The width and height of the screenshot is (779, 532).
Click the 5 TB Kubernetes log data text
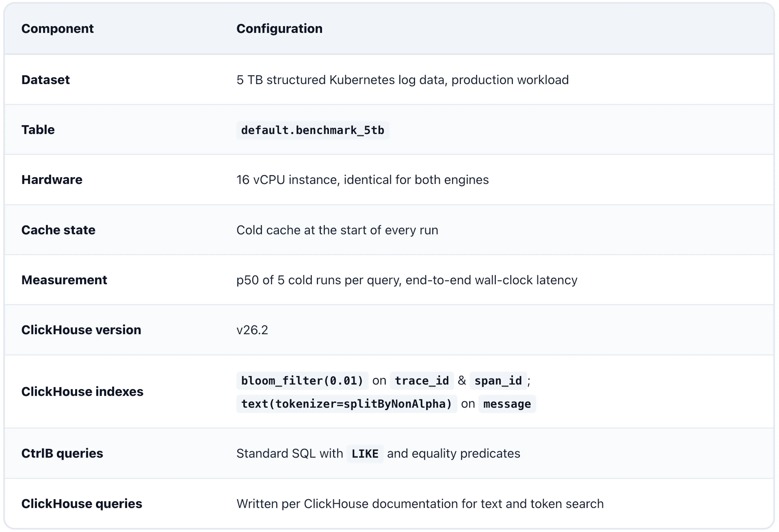coord(402,80)
